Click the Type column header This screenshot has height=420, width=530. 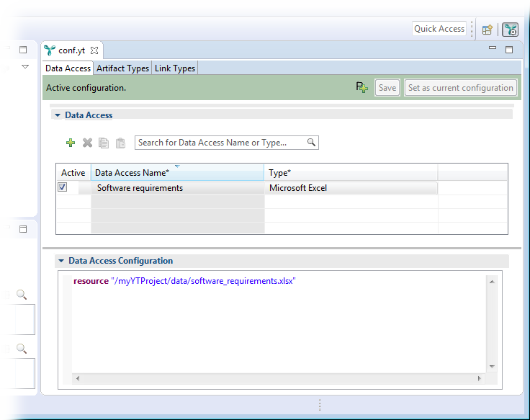pos(351,173)
